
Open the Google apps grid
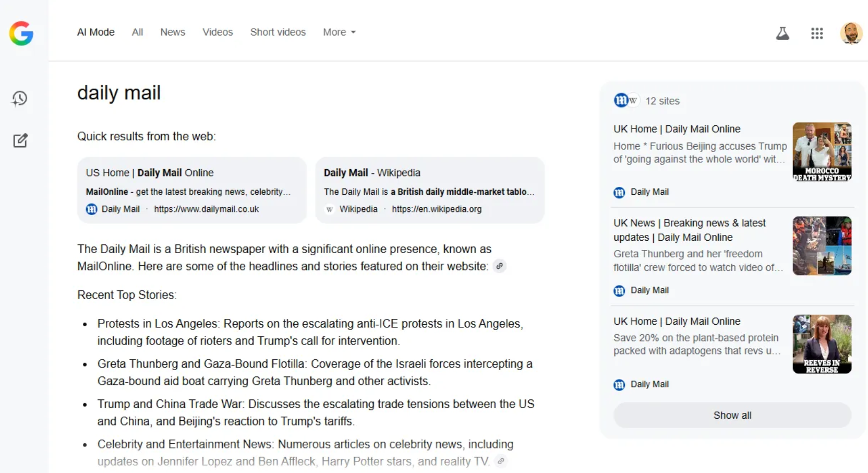pyautogui.click(x=817, y=33)
